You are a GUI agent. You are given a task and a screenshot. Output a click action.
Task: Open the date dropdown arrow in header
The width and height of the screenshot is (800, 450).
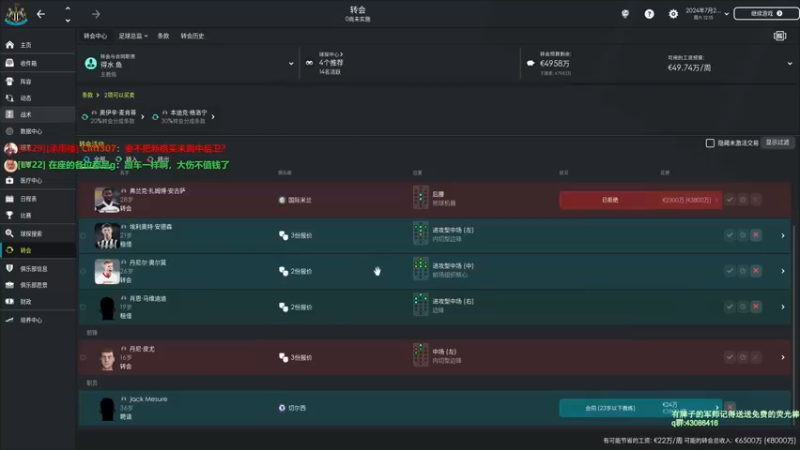tap(727, 14)
